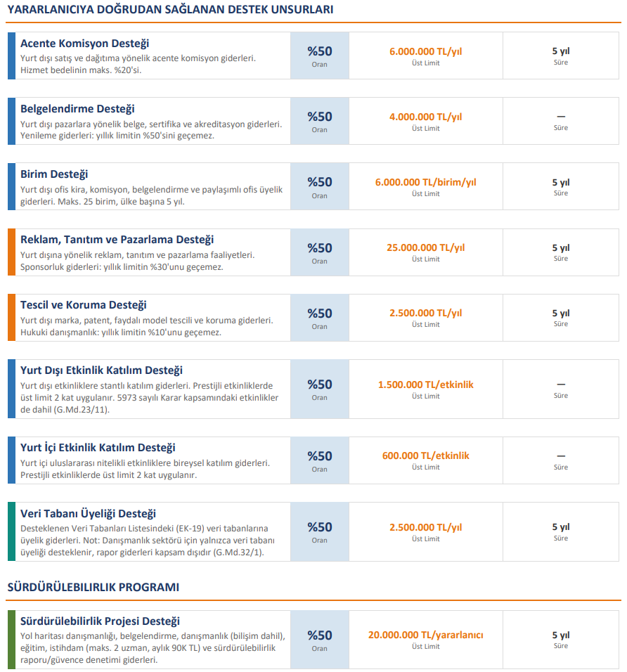Select Yurt Dışı Etkinlik Katılım Desteği title
627x672 pixels.
[101, 370]
